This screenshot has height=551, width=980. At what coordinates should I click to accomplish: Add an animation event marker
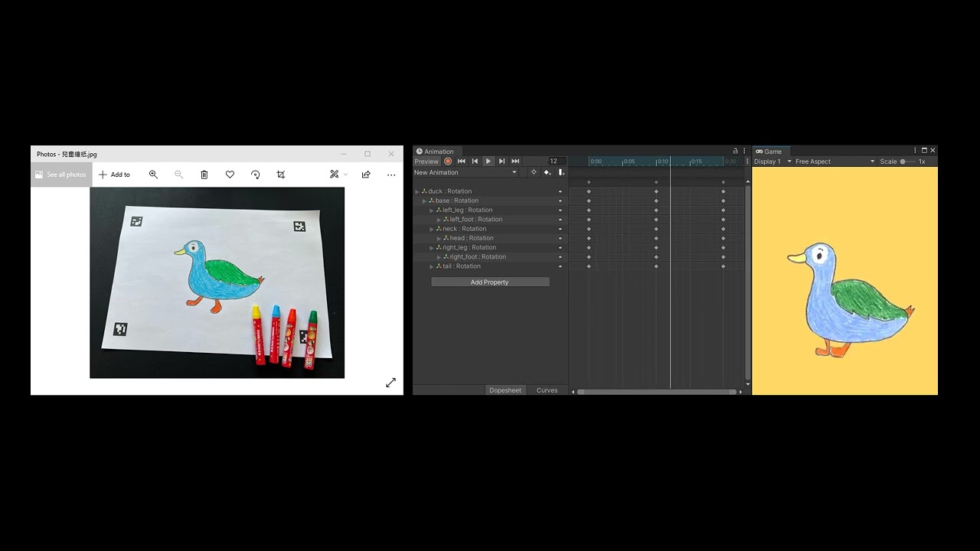pyautogui.click(x=561, y=172)
